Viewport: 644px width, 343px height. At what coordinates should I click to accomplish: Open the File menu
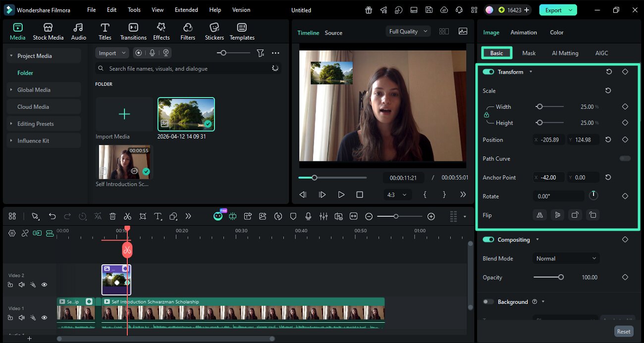click(x=91, y=10)
